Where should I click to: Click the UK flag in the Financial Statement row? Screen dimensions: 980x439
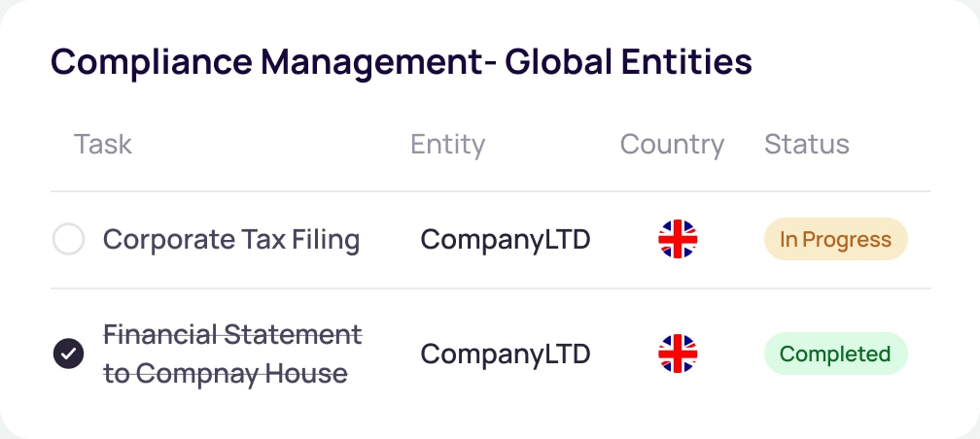click(x=678, y=355)
